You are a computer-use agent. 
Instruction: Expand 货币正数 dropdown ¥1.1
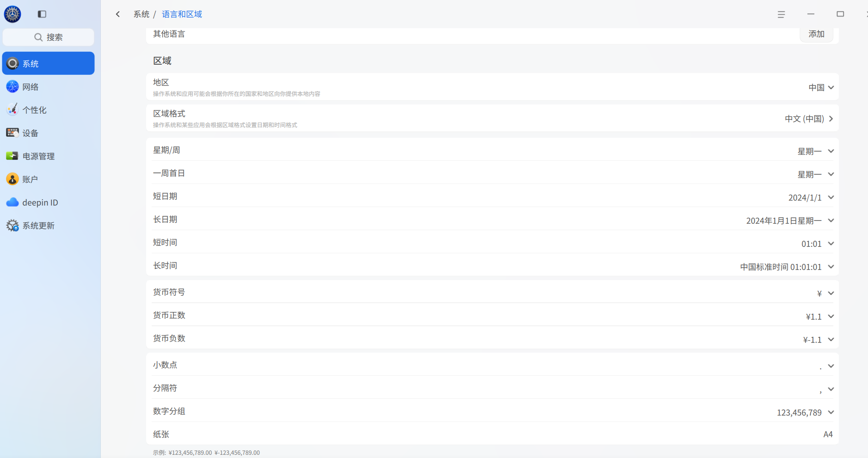[x=820, y=316]
